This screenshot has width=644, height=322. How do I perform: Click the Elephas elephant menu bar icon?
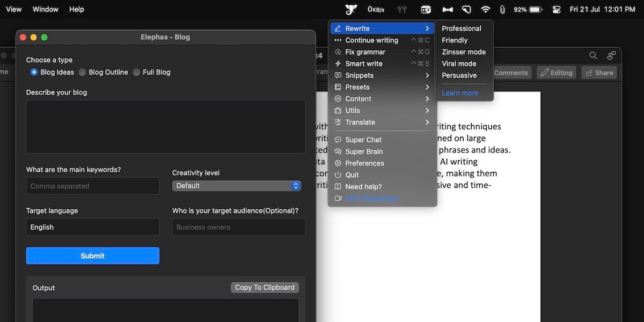coord(351,9)
